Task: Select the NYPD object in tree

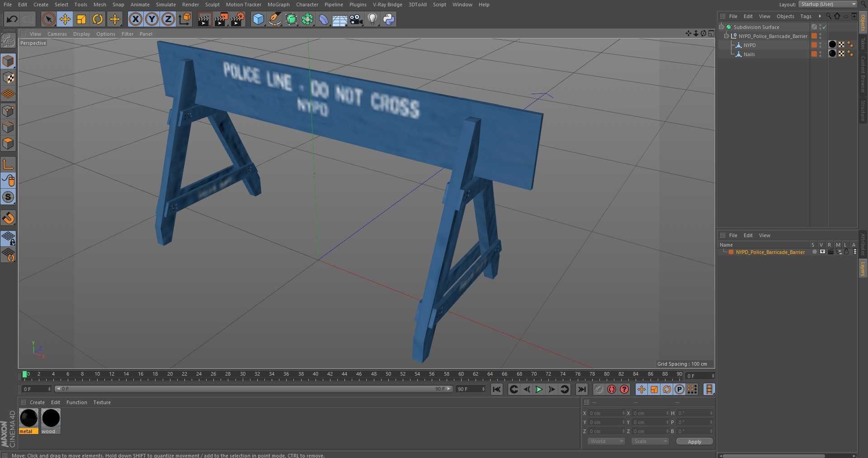Action: click(750, 45)
